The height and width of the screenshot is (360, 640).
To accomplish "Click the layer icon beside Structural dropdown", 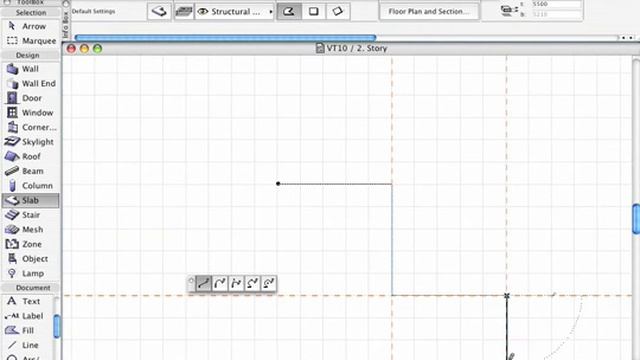I will click(184, 11).
